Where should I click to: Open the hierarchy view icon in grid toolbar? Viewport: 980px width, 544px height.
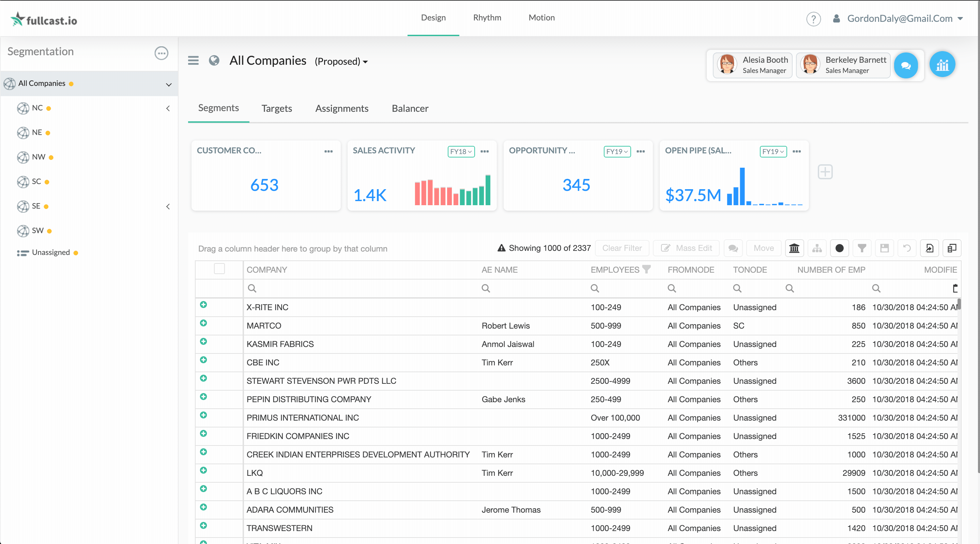[817, 248]
